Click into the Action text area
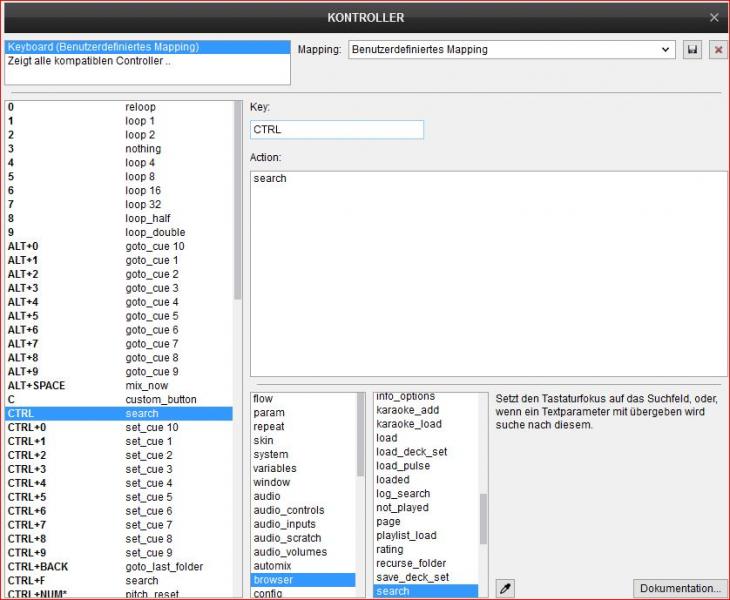Viewport: 730px width, 600px height. (488, 274)
